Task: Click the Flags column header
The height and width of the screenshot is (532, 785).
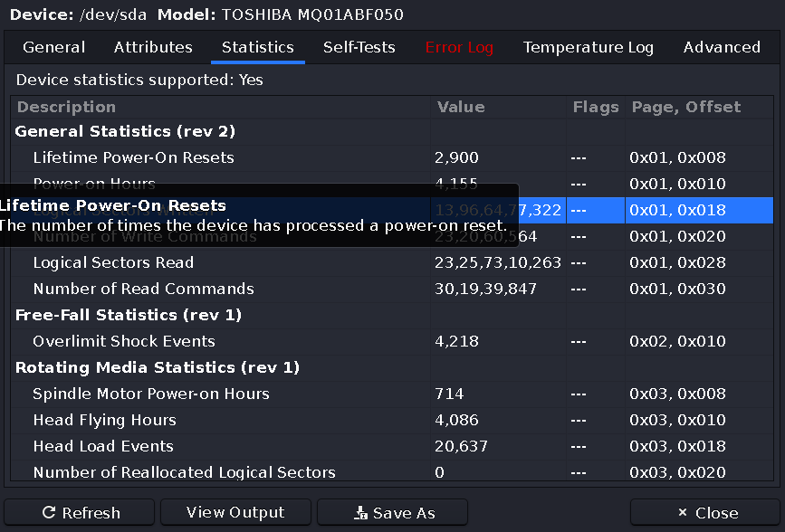Action: tap(596, 108)
